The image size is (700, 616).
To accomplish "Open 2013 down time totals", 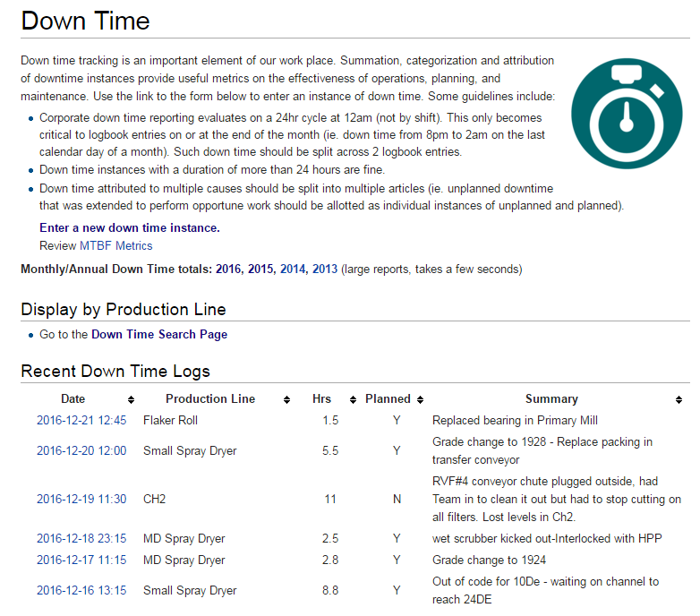I will [325, 269].
